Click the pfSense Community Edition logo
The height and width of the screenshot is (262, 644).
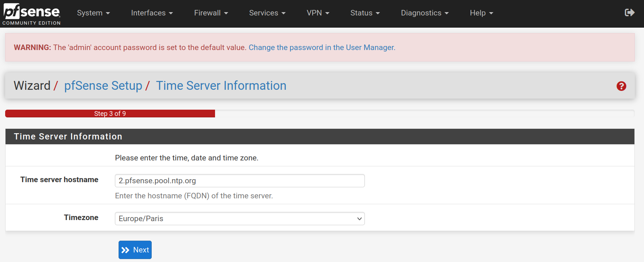pos(32,14)
